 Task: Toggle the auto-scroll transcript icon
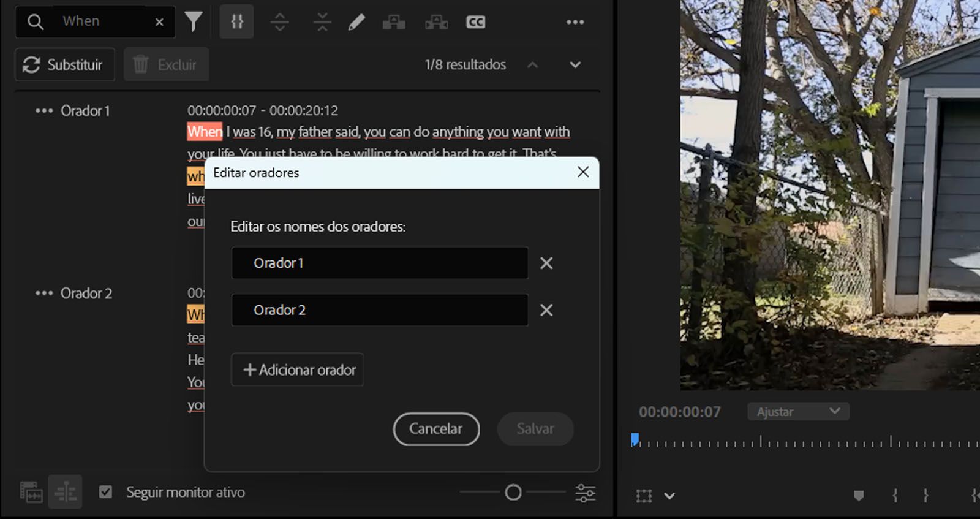[x=65, y=492]
